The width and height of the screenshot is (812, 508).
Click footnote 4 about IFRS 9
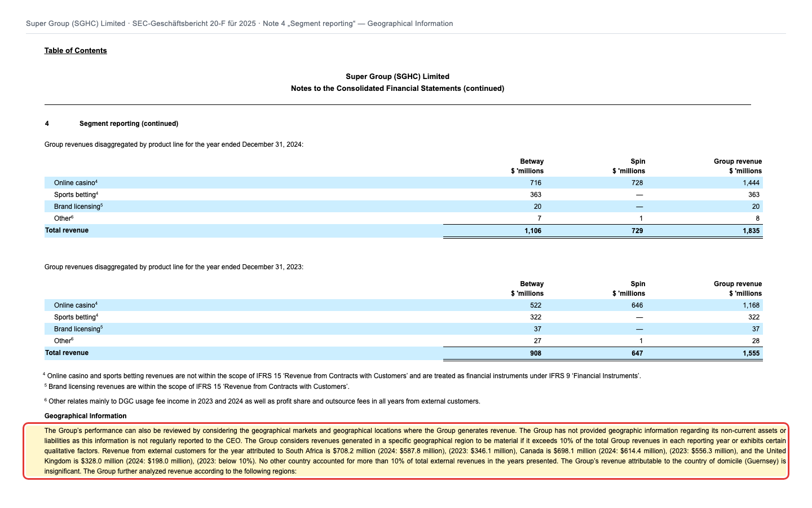point(342,376)
